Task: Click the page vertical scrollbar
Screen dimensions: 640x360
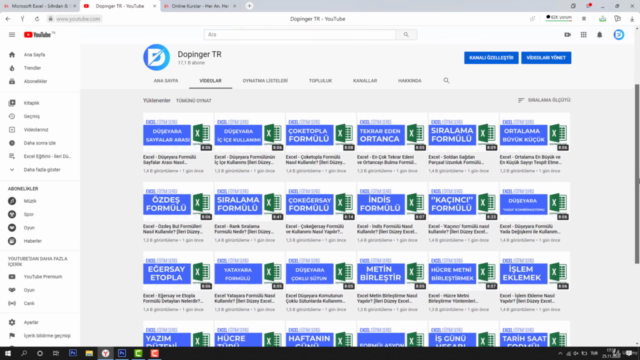Action: pos(637,173)
